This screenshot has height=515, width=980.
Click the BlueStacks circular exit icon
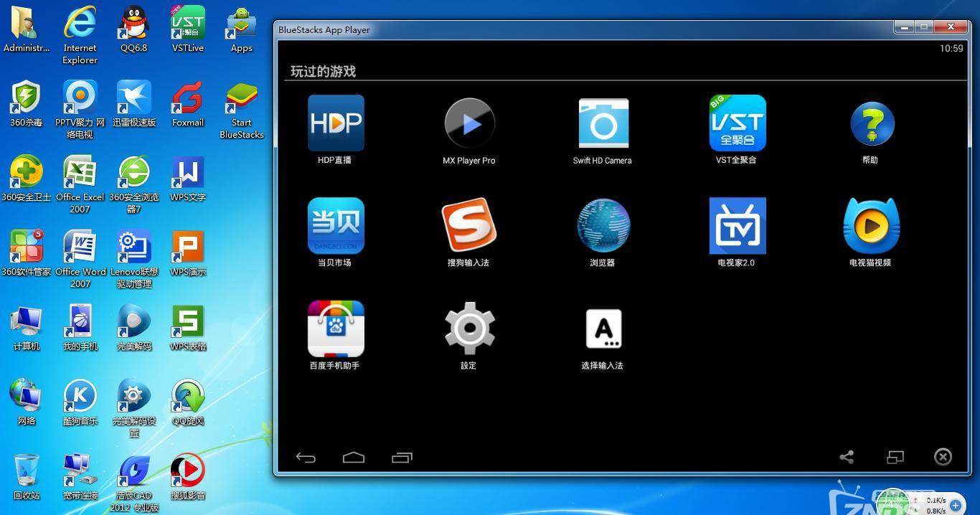tap(943, 457)
